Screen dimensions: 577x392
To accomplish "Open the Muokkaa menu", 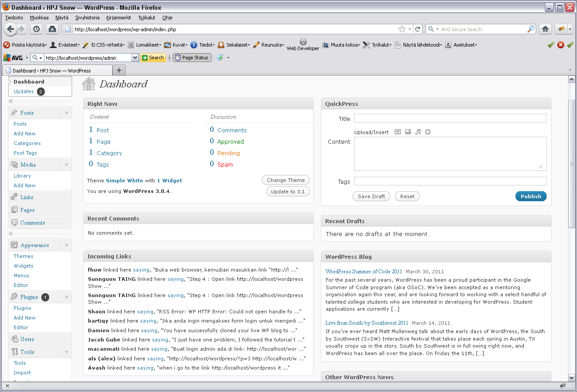I will tap(39, 18).
